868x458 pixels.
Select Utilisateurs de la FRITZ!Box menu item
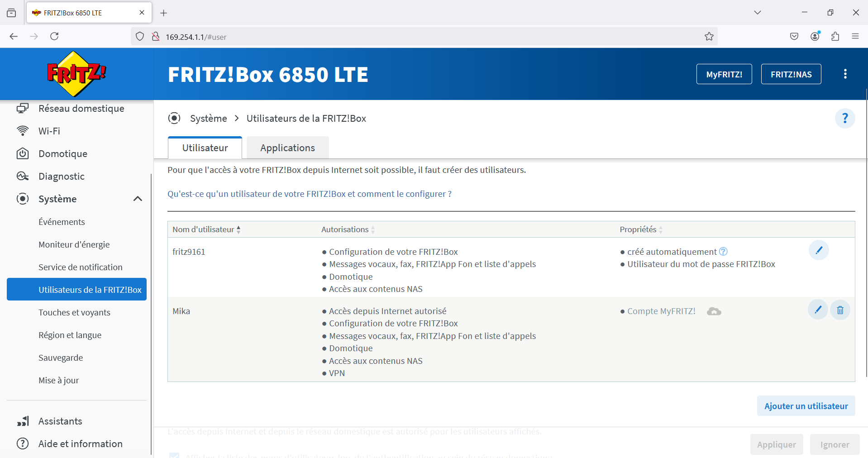[76, 290]
